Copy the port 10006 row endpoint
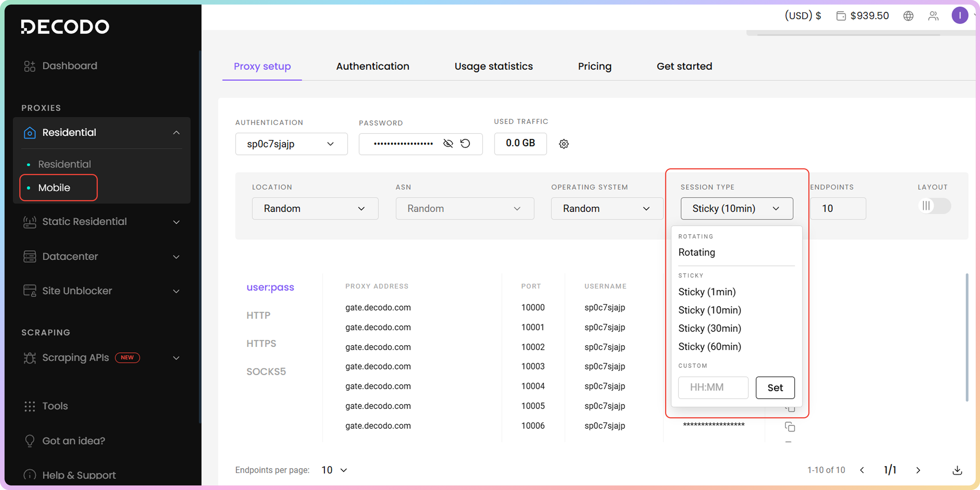 click(789, 427)
